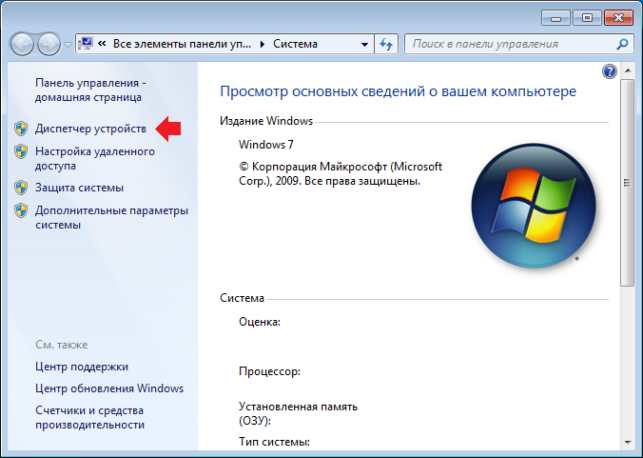Click the magnifier search icon
643x458 pixels.
pos(622,44)
